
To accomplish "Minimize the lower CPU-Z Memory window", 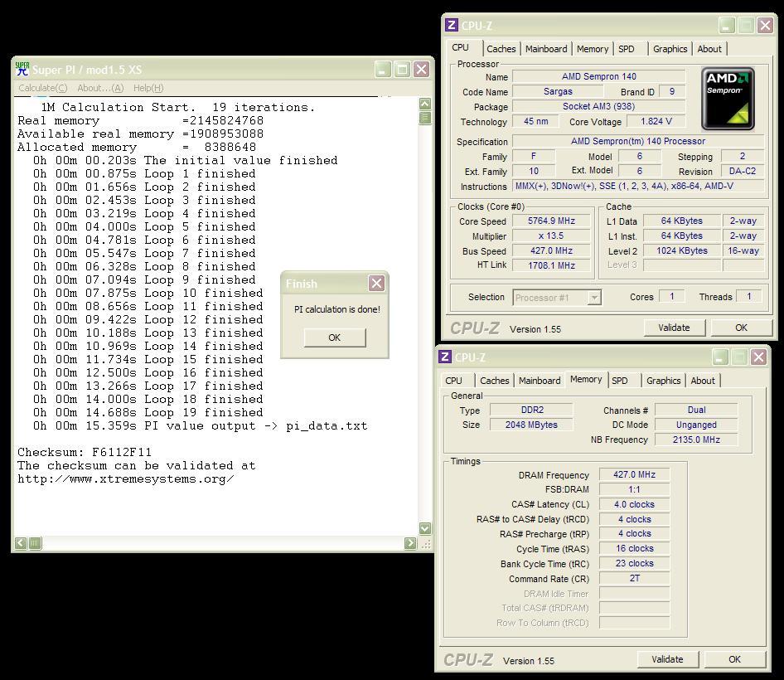I will [720, 357].
